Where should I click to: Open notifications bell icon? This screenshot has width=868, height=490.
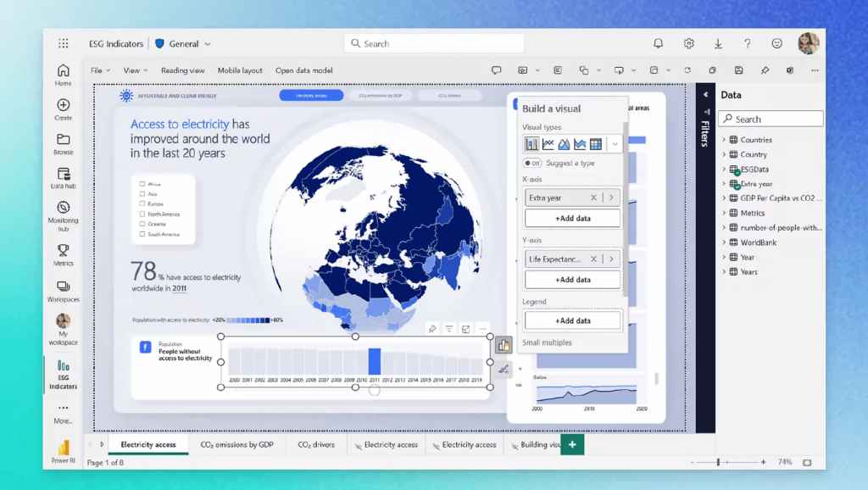click(658, 43)
